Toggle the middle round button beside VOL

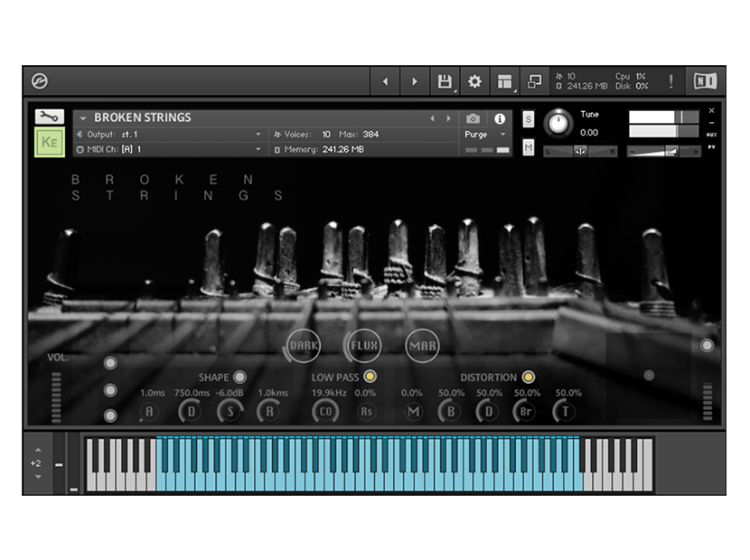110,390
